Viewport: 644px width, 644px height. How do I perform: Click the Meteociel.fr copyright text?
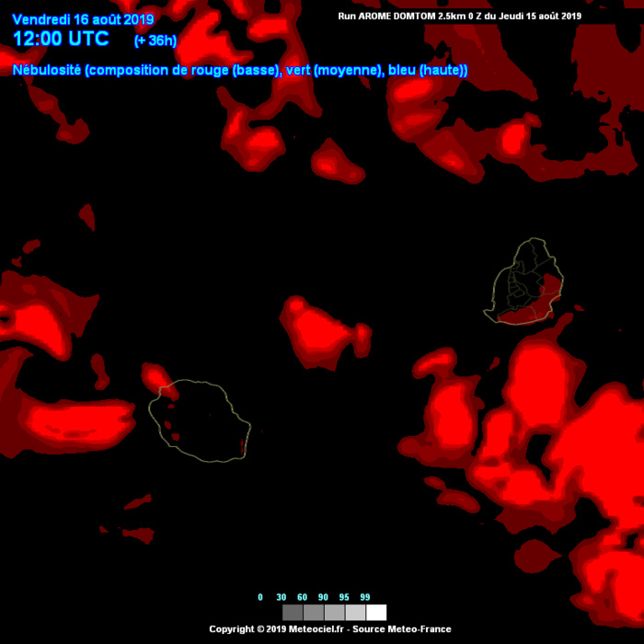coord(329,629)
